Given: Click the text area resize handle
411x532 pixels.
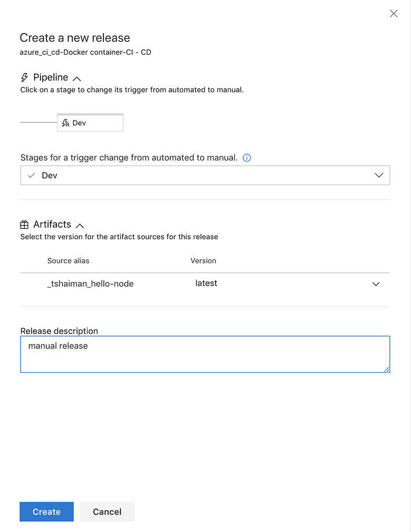Looking at the screenshot, I should pos(386,369).
